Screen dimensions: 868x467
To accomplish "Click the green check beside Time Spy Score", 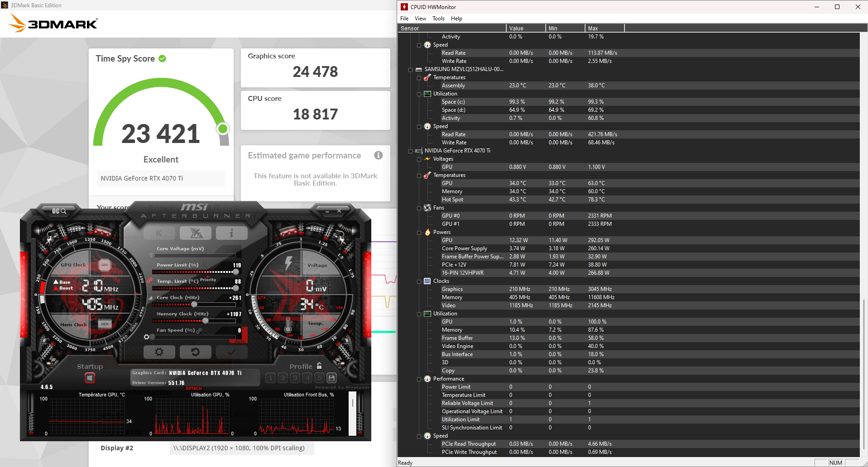I will 163,58.
